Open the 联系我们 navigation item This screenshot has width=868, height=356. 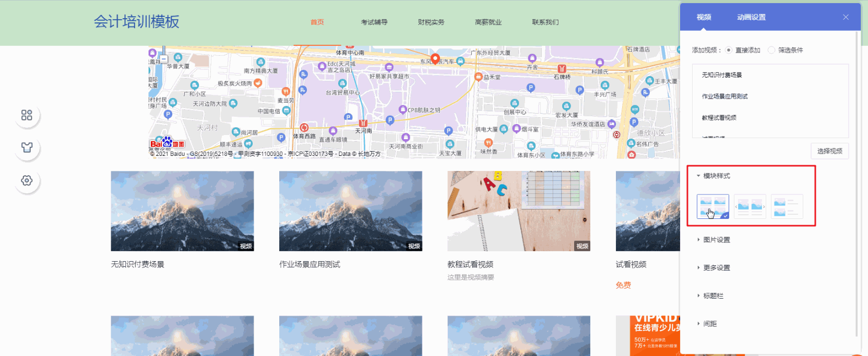[545, 22]
